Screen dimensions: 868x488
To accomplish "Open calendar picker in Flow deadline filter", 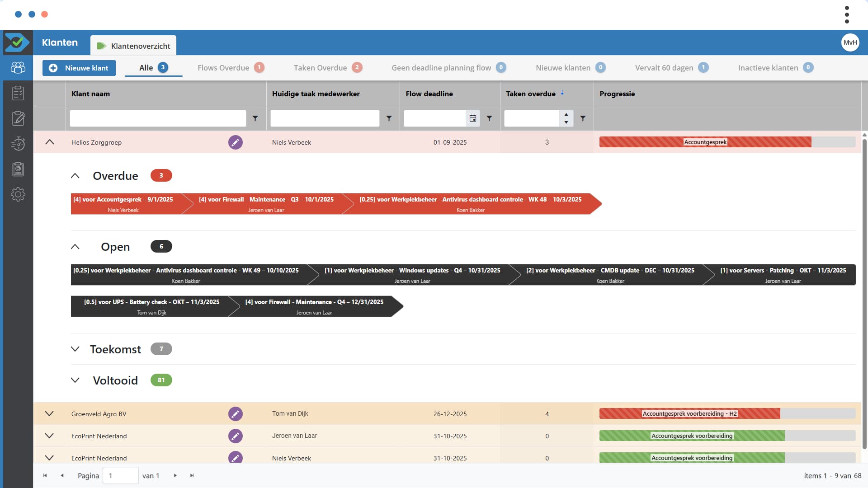I will [x=472, y=118].
